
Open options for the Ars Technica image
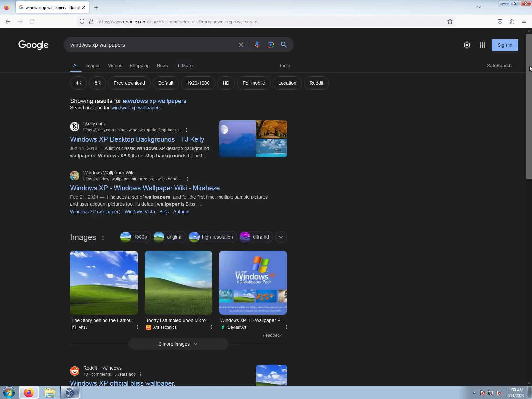[x=212, y=327]
